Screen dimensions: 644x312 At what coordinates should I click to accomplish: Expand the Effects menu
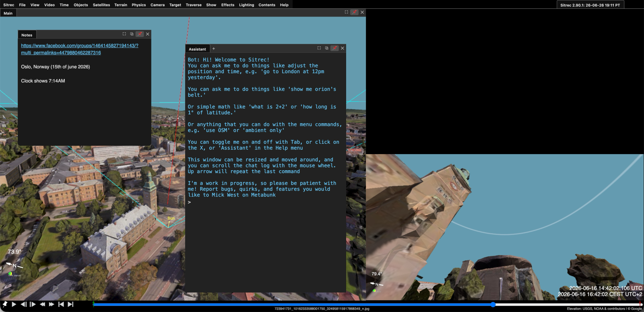[228, 5]
